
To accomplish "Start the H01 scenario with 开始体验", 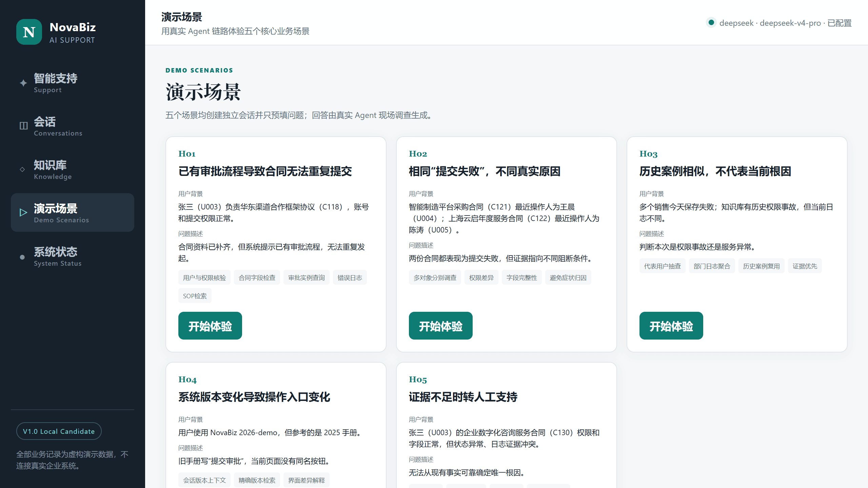I will click(210, 326).
